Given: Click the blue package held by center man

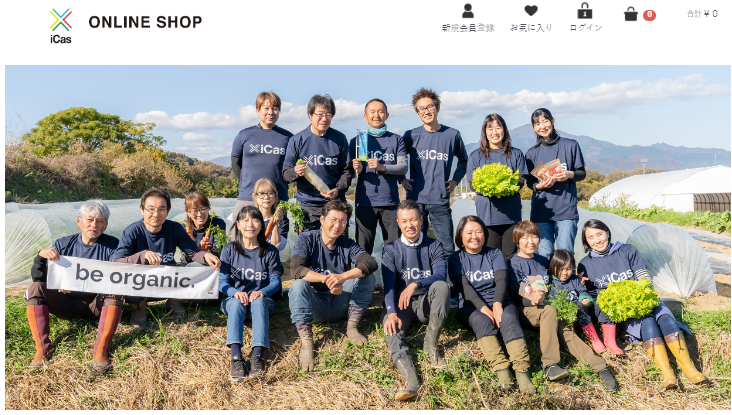Looking at the screenshot, I should 362,145.
